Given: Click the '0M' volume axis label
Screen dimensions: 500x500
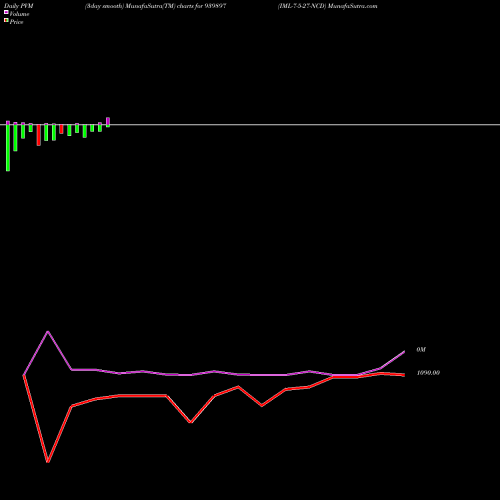Looking at the screenshot, I should [421, 350].
